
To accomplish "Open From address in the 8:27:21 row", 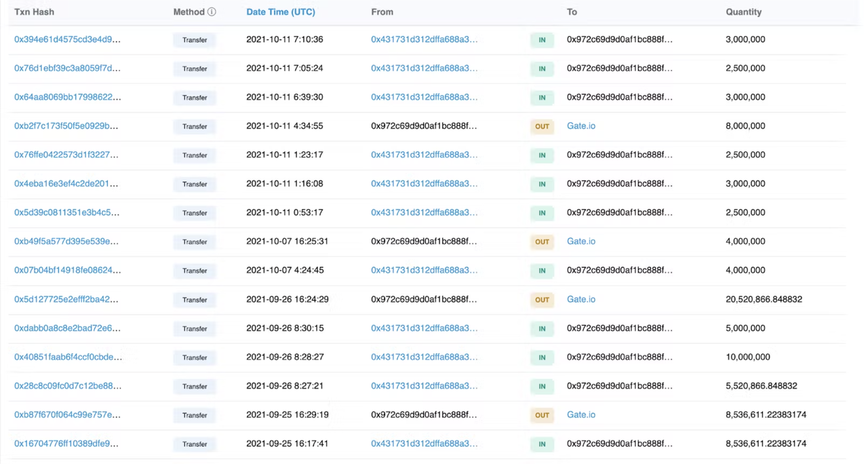I will pyautogui.click(x=424, y=386).
